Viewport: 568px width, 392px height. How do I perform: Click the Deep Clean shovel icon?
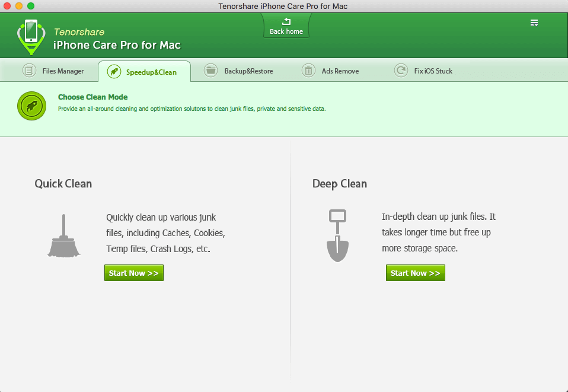(337, 235)
